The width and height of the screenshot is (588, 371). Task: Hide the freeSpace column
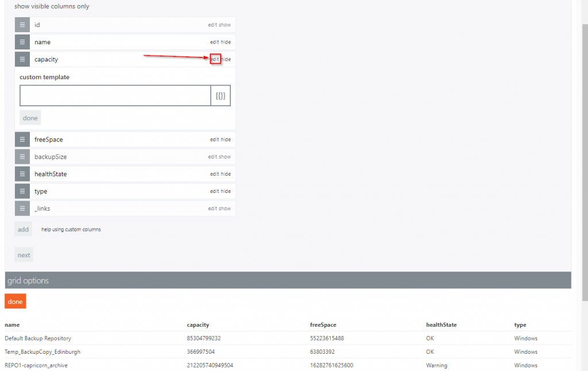(x=226, y=140)
